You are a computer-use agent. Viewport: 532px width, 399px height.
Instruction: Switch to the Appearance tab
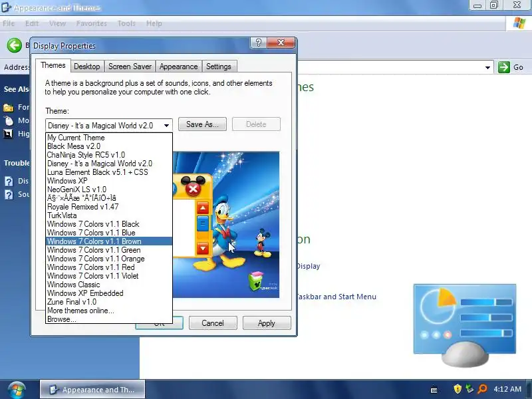click(x=178, y=66)
